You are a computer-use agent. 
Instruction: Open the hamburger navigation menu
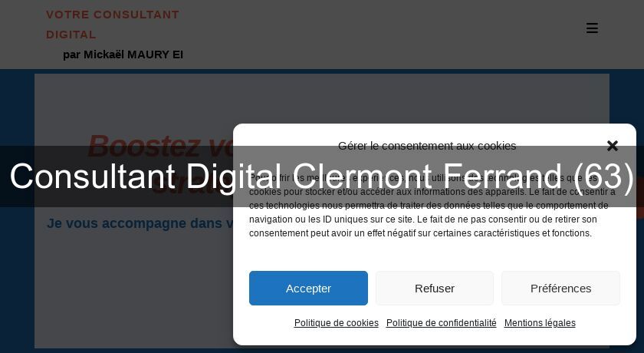click(592, 28)
